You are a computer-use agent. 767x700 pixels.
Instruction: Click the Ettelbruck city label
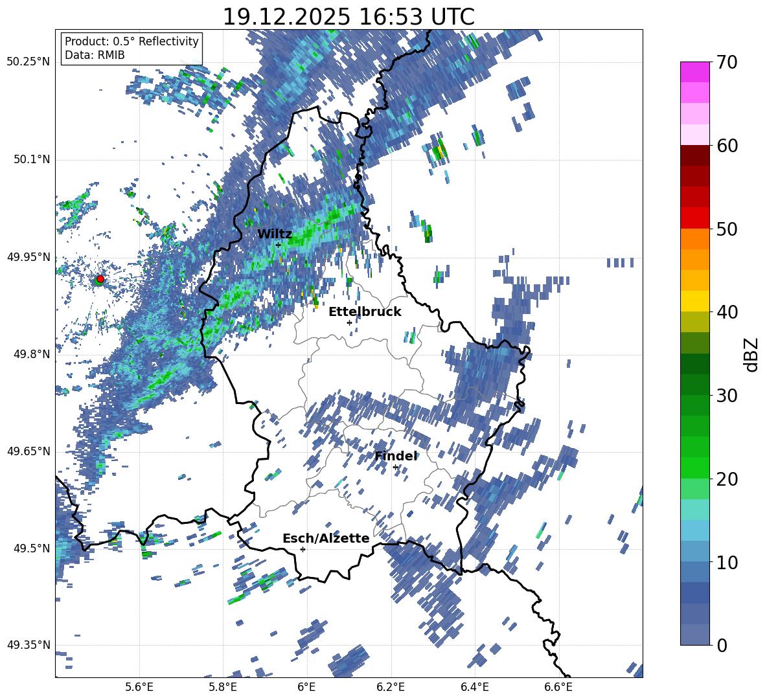point(365,312)
